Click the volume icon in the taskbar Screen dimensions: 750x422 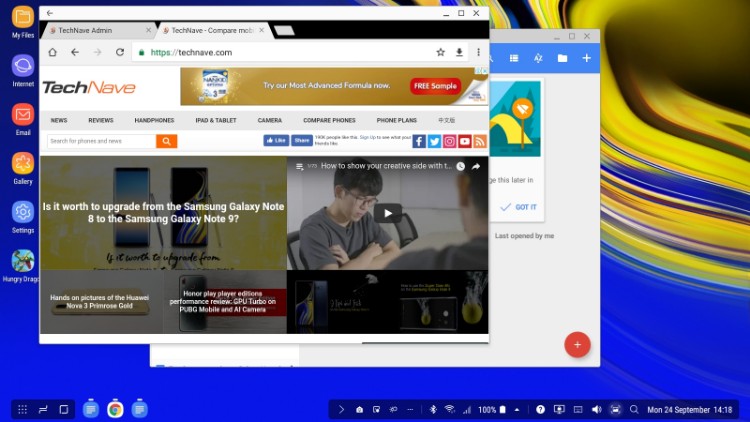(x=596, y=410)
